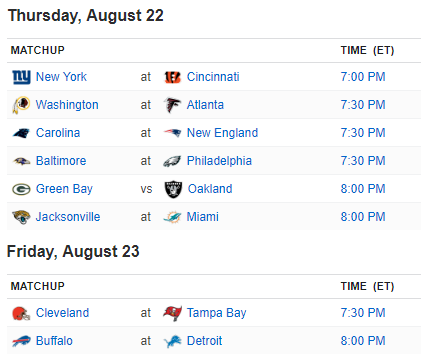This screenshot has width=421, height=362.
Task: Click the Detroit Lions logo
Action: (x=173, y=341)
